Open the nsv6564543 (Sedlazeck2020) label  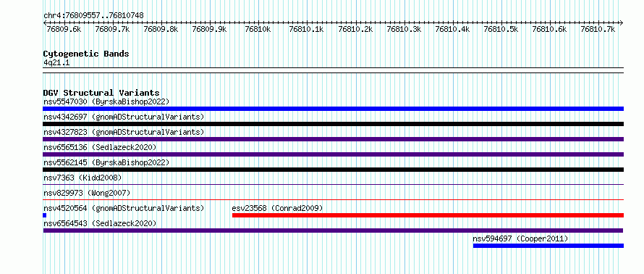pyautogui.click(x=100, y=223)
